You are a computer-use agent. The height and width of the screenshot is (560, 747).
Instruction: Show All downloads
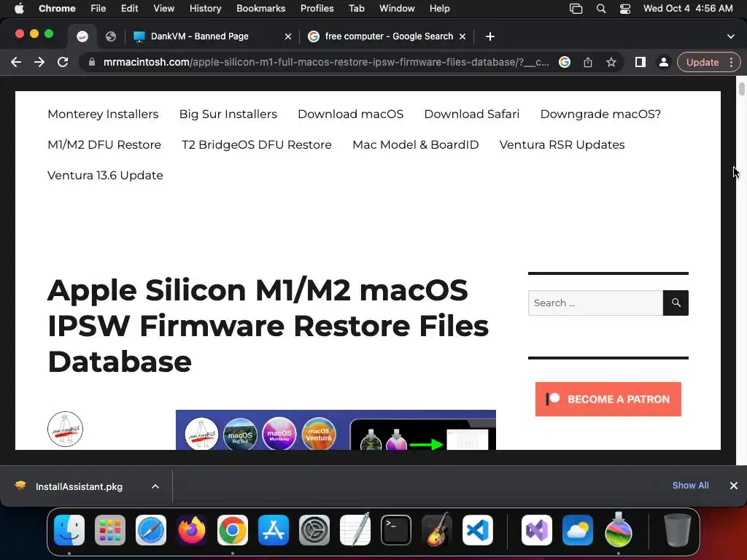coord(690,485)
